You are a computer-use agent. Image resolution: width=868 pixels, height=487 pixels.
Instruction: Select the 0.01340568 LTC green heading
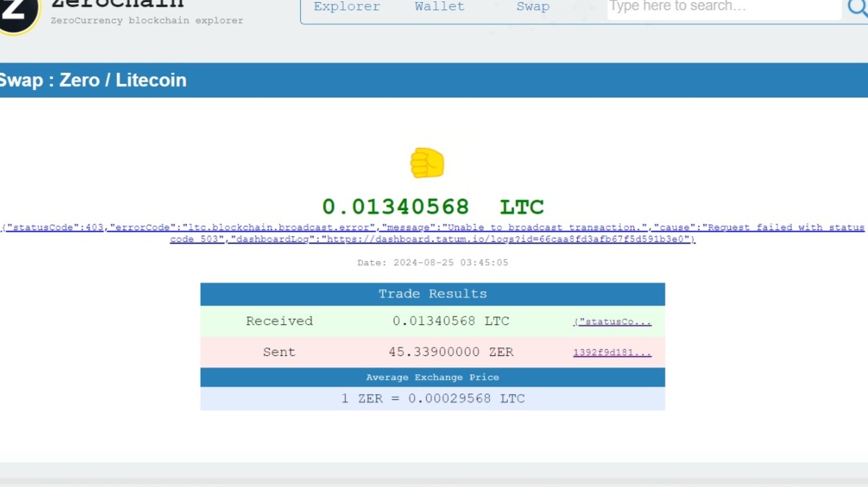[433, 207]
